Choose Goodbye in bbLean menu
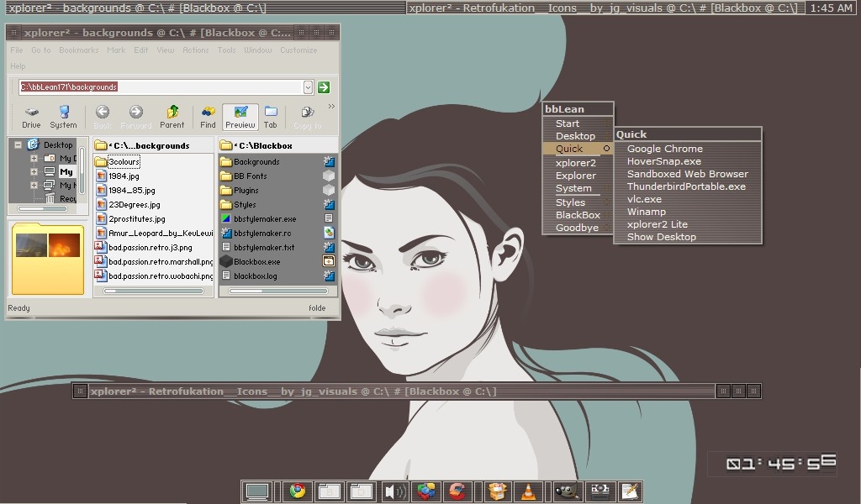 click(577, 228)
